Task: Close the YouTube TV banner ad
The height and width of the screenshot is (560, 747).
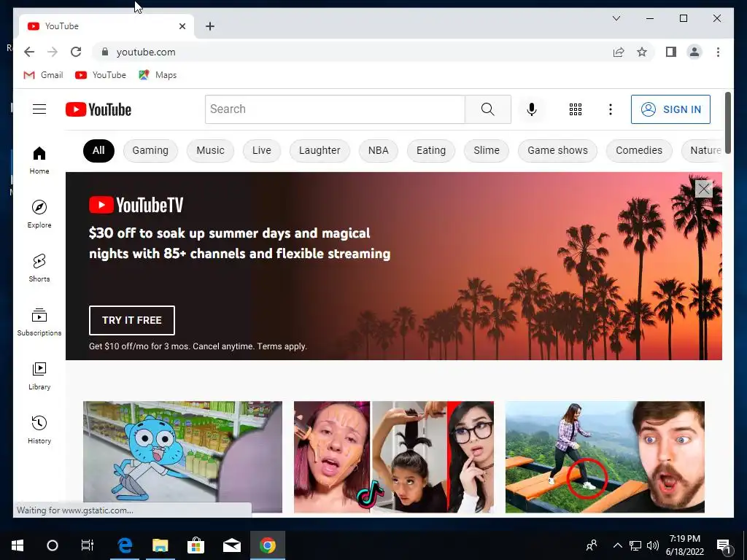Action: [x=704, y=189]
